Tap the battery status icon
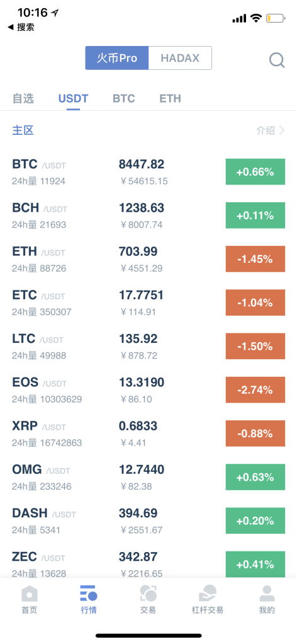This screenshot has height=644, width=297. (x=275, y=18)
